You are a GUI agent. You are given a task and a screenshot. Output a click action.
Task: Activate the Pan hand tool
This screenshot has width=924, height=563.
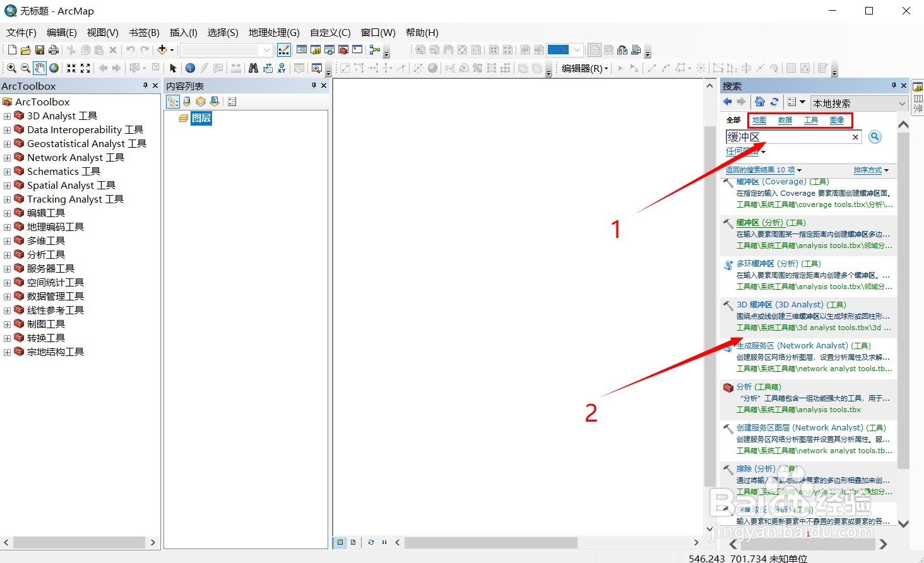tap(40, 68)
